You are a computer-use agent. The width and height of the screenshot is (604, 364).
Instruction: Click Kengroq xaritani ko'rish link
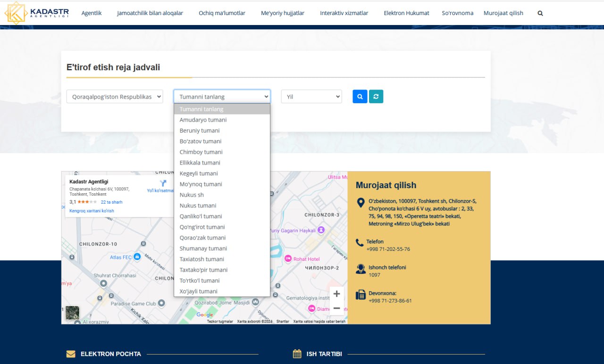point(92,211)
